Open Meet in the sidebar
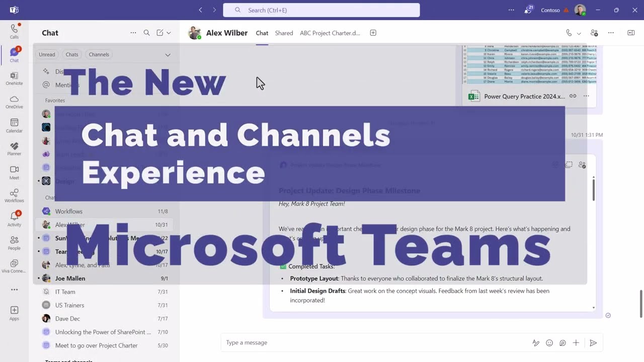 tap(14, 172)
